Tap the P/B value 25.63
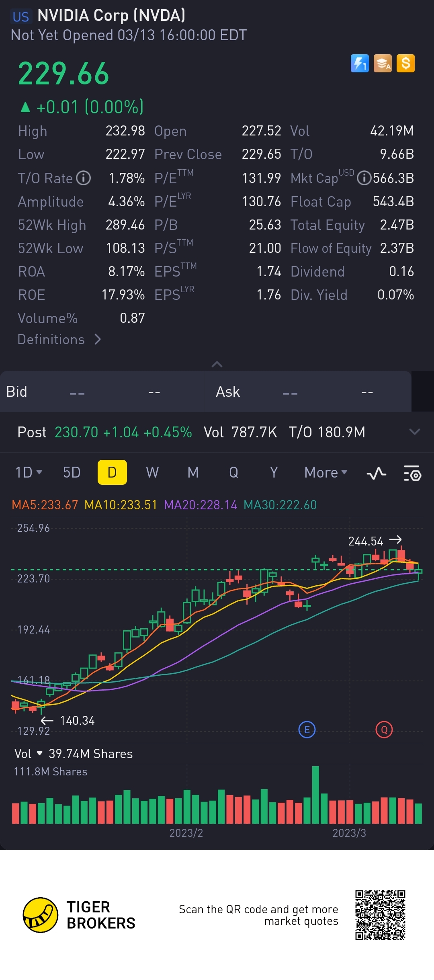The height and width of the screenshot is (980, 434). coord(265,225)
